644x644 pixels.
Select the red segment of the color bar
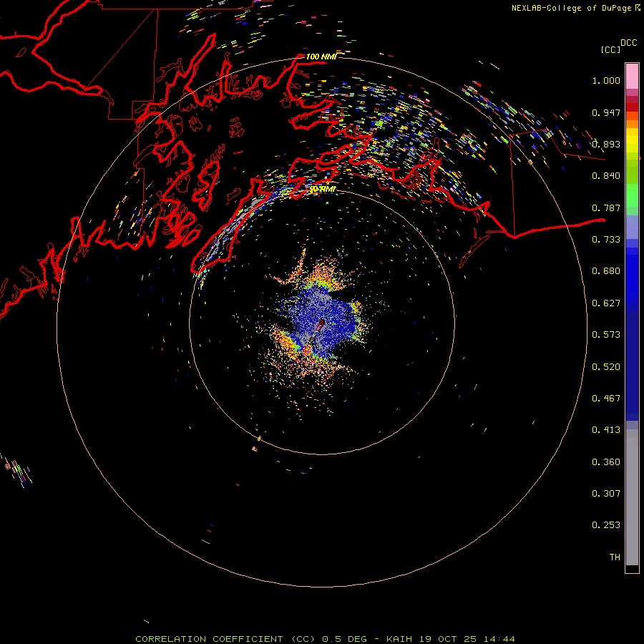tap(632, 107)
